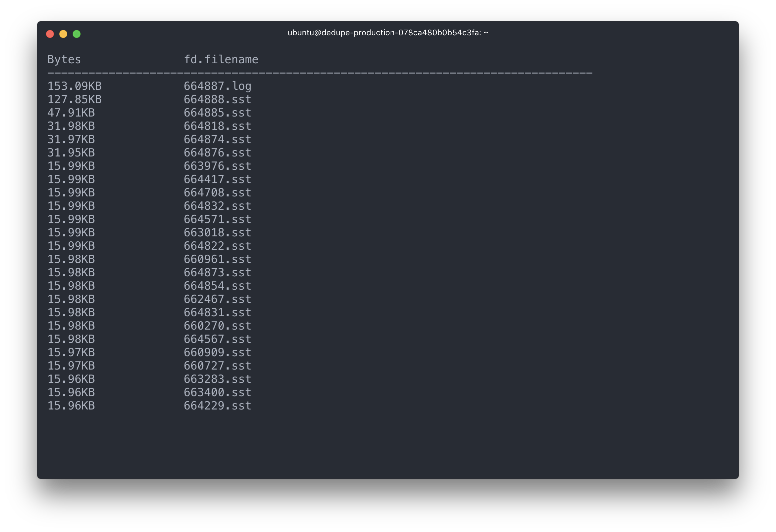Click the 660909.sst filename
Viewport: 776px width, 532px height.
pyautogui.click(x=217, y=353)
